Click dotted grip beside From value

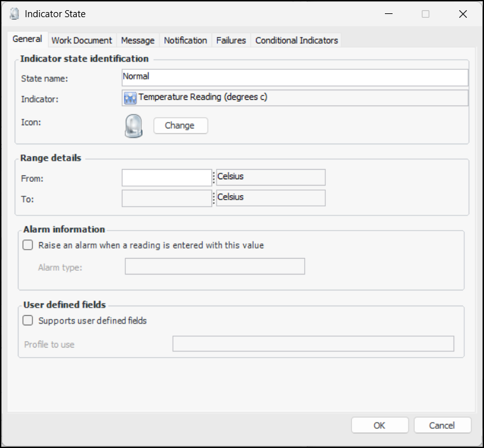click(213, 177)
